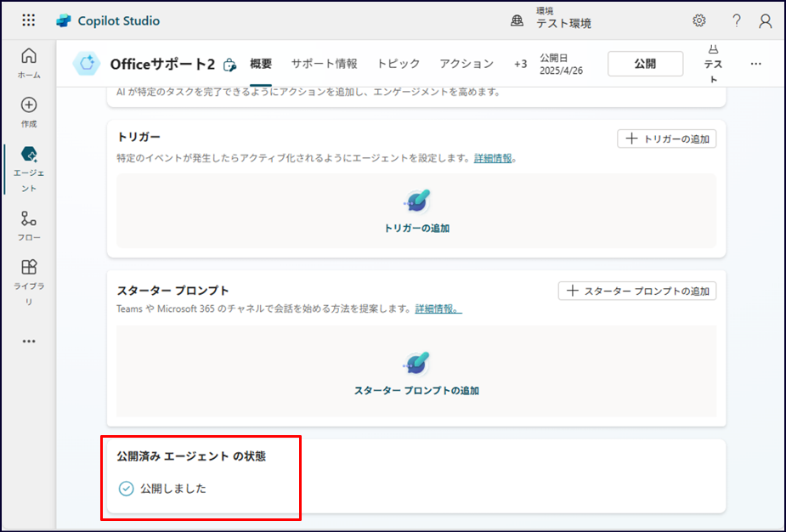Click edit icon next to Officeサポート2

pyautogui.click(x=229, y=65)
